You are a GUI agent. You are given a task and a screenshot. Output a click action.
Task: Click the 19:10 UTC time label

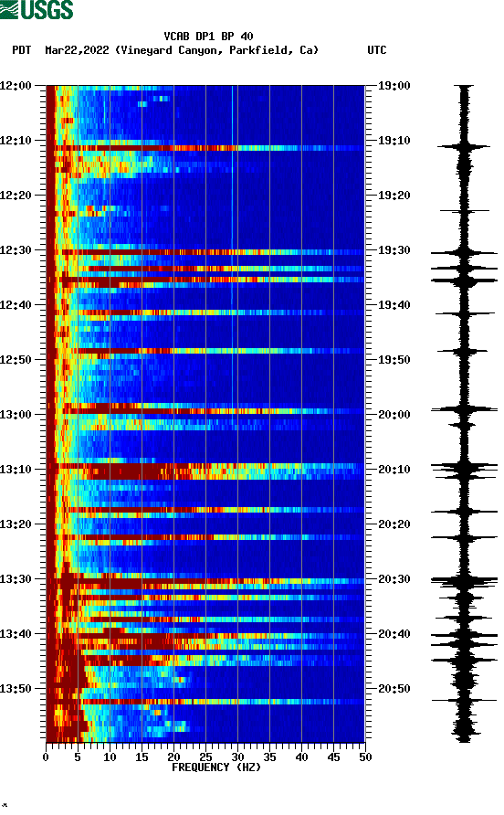(394, 141)
